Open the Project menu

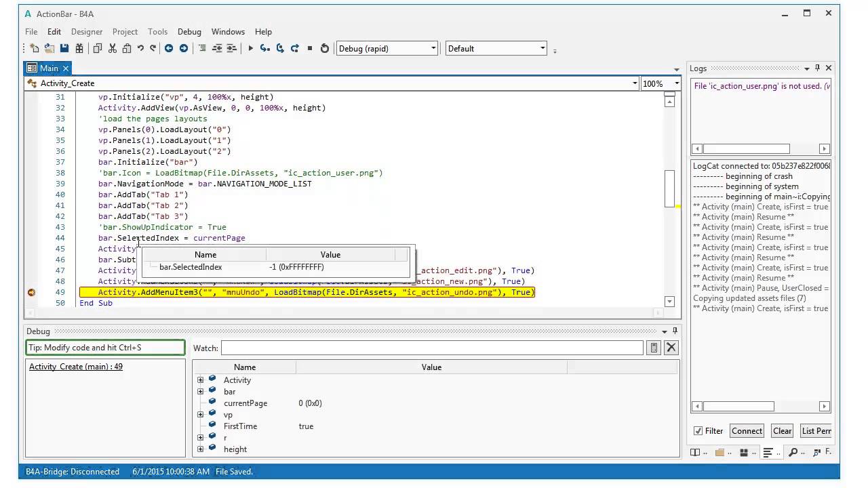[125, 32]
